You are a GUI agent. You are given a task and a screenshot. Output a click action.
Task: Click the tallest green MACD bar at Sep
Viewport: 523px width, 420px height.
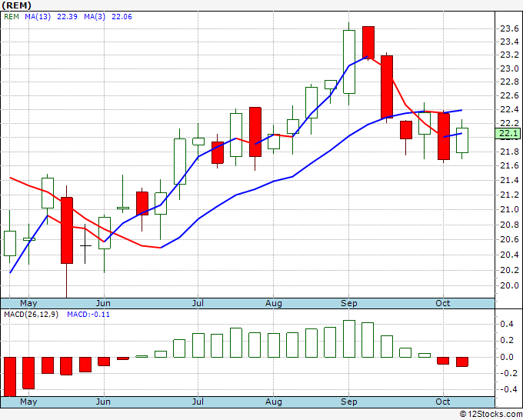pos(349,338)
